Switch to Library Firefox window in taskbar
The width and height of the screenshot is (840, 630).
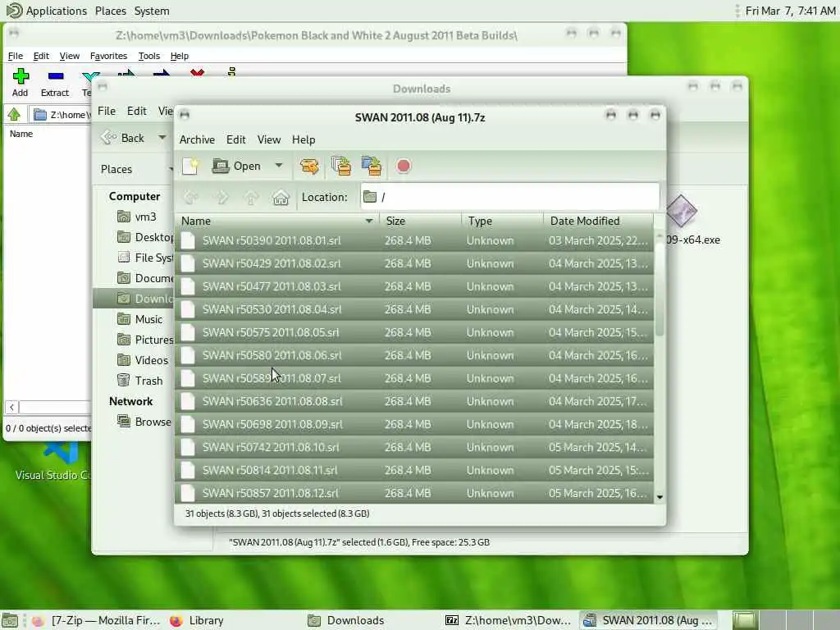197,620
